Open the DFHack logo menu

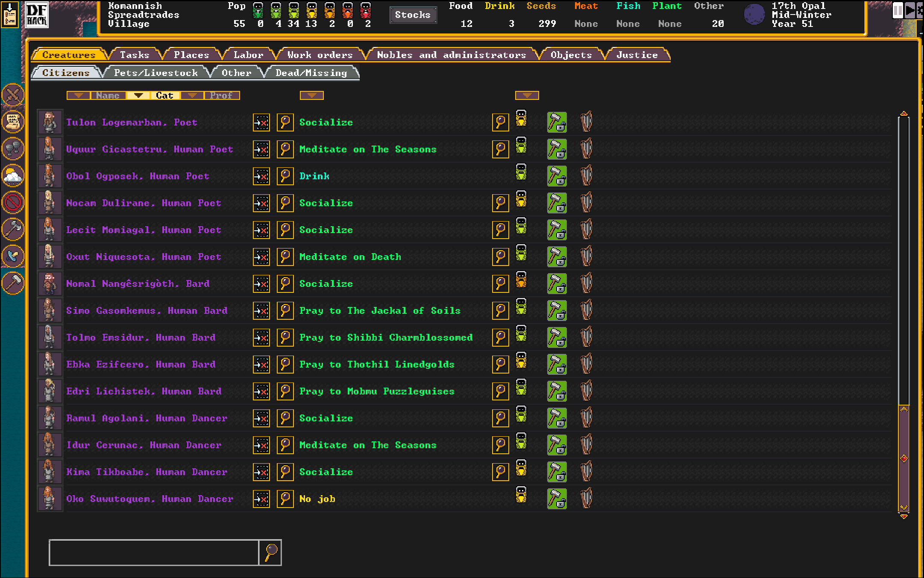(36, 15)
